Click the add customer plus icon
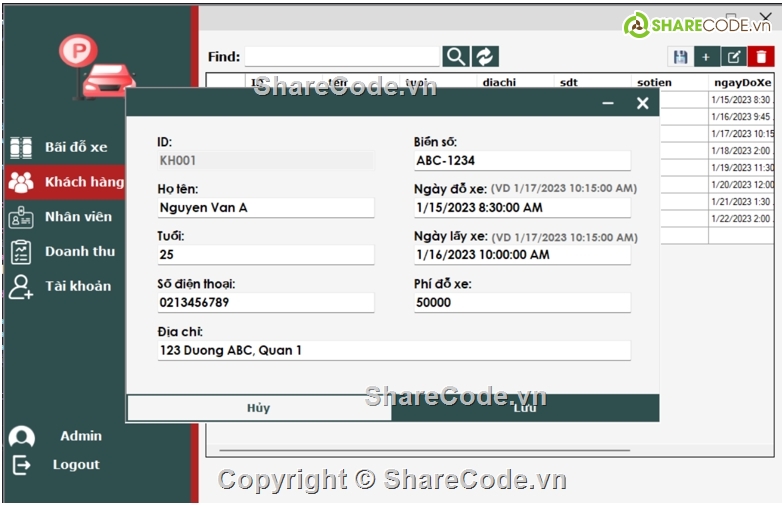Viewport: 782px width, 505px height. pos(707,58)
